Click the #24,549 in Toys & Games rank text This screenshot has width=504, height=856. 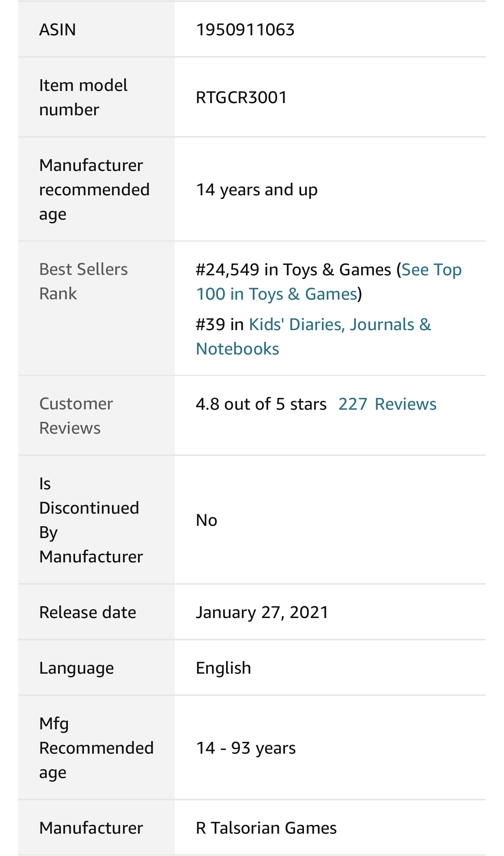pyautogui.click(x=293, y=270)
